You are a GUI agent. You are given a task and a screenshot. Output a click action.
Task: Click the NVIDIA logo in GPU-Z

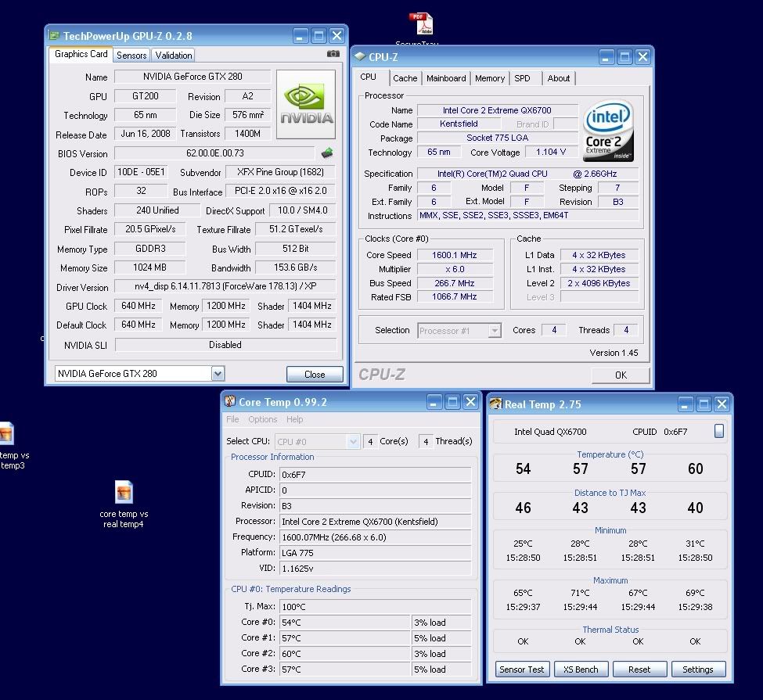point(306,105)
